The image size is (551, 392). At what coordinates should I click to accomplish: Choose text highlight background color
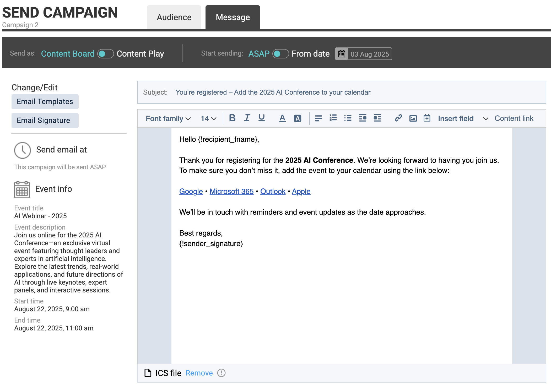click(x=297, y=118)
